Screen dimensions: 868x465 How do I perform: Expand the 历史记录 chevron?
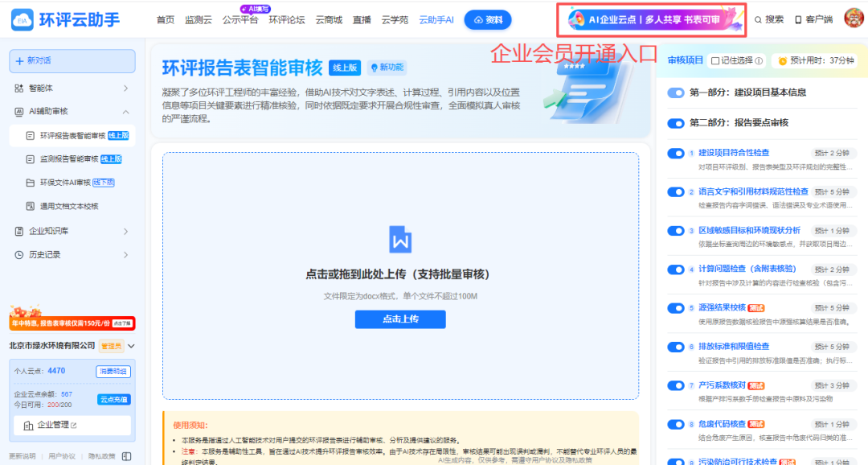(x=125, y=255)
